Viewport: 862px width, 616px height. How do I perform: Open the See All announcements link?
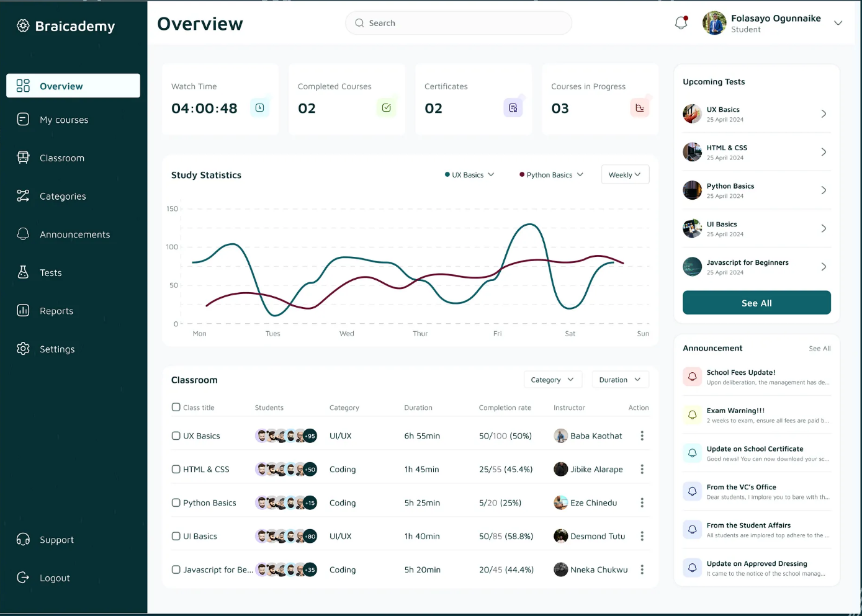pyautogui.click(x=819, y=349)
